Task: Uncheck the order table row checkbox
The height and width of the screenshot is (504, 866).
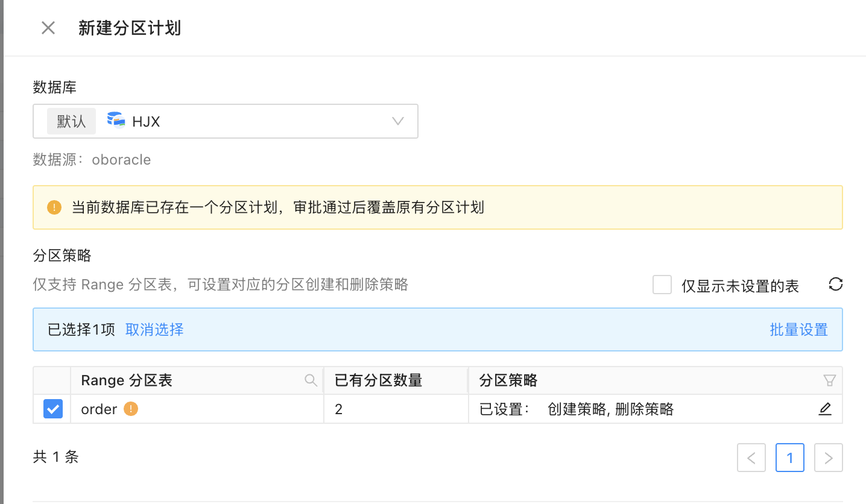Action: pyautogui.click(x=52, y=409)
